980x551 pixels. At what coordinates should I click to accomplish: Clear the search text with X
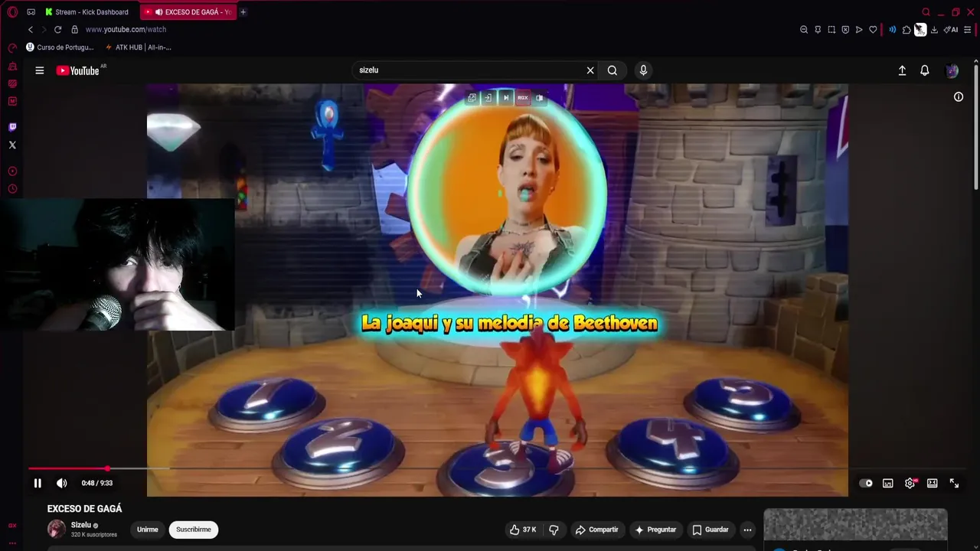[590, 70]
